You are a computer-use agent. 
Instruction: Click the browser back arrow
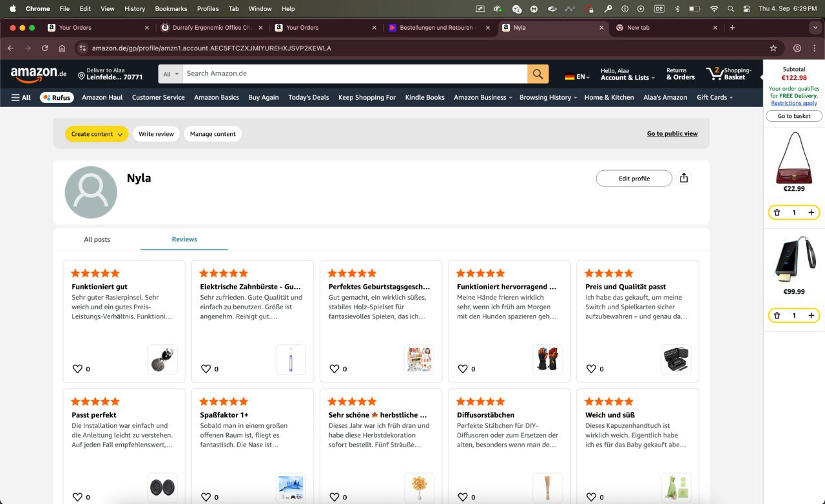[10, 48]
